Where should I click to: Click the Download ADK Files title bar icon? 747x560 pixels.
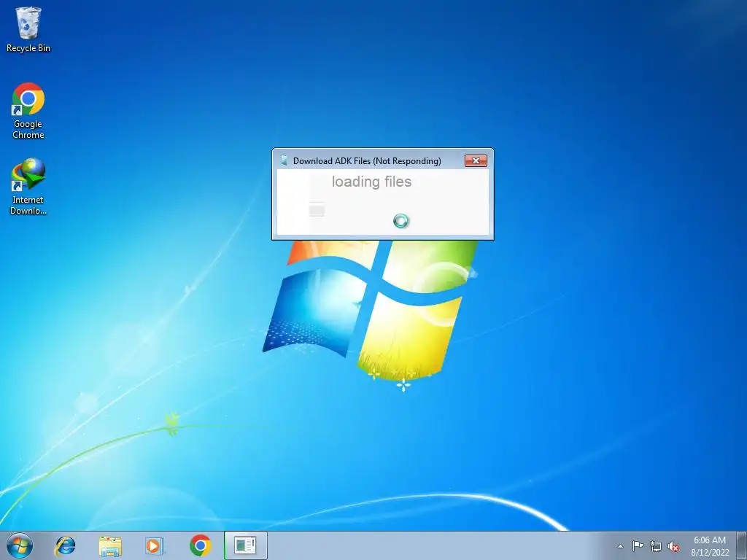pos(284,161)
